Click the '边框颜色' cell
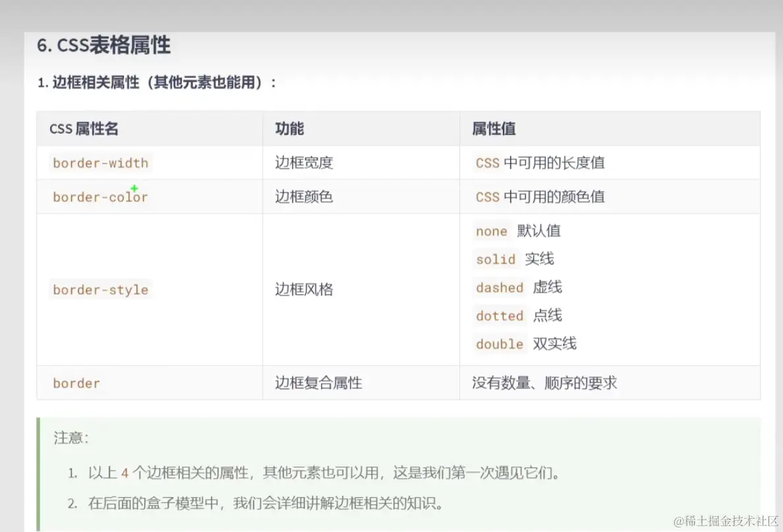This screenshot has width=783, height=532. click(x=304, y=197)
